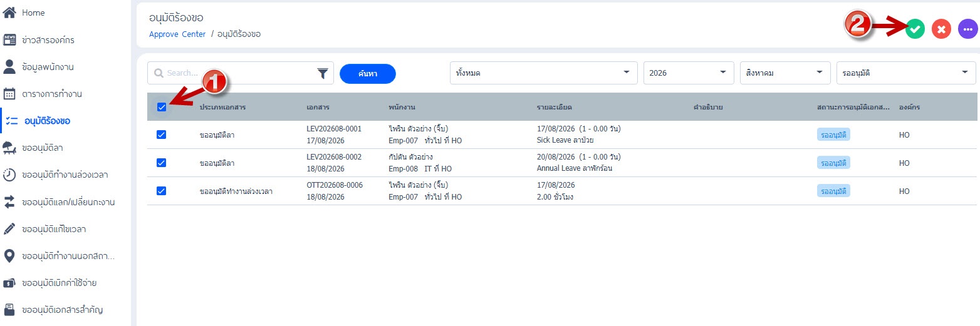Click document number LEV202608-0001
980x326 pixels.
[334, 129]
